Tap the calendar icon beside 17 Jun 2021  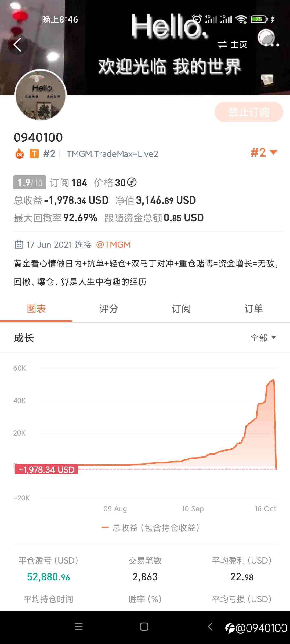click(19, 245)
